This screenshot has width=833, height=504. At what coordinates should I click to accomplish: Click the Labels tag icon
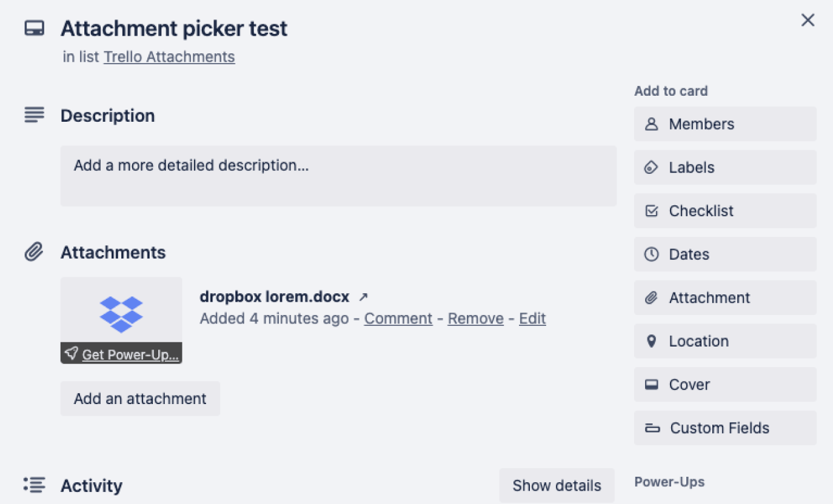point(652,167)
